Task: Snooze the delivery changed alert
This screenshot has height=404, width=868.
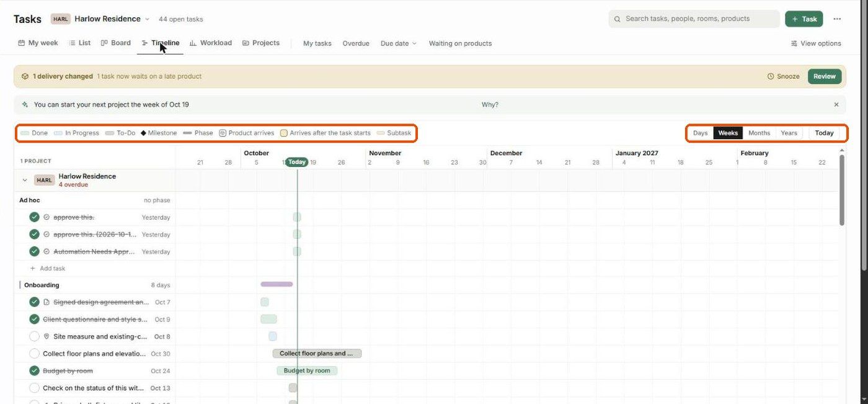Action: [x=784, y=76]
